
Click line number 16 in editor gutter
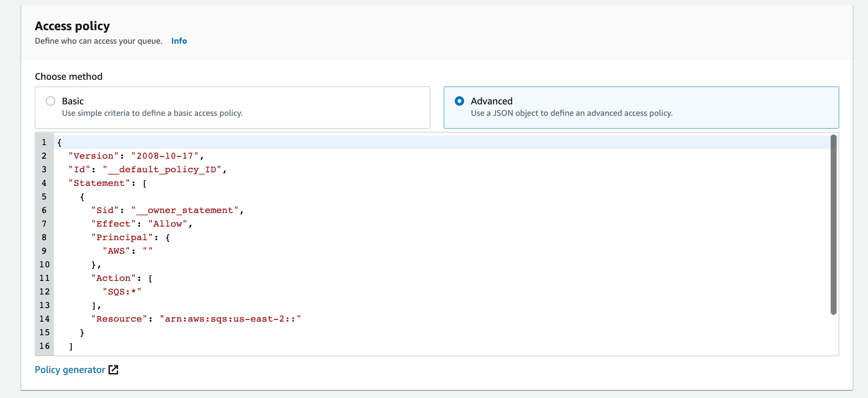(45, 346)
